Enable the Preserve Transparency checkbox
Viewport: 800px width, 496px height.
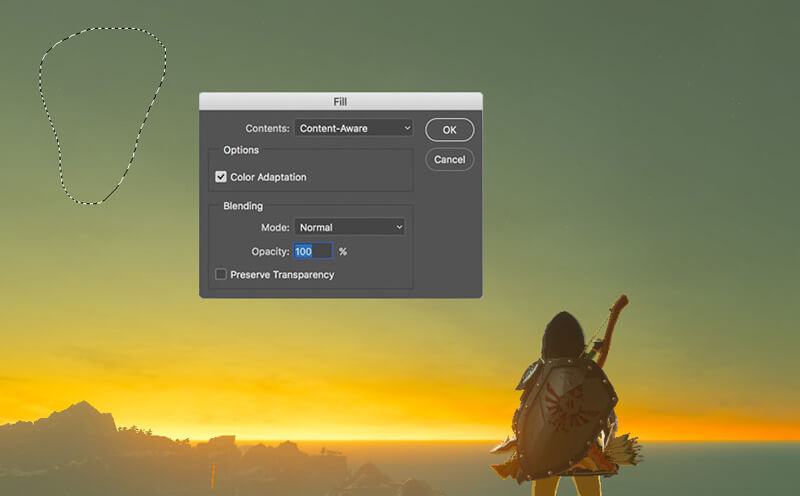pos(220,275)
